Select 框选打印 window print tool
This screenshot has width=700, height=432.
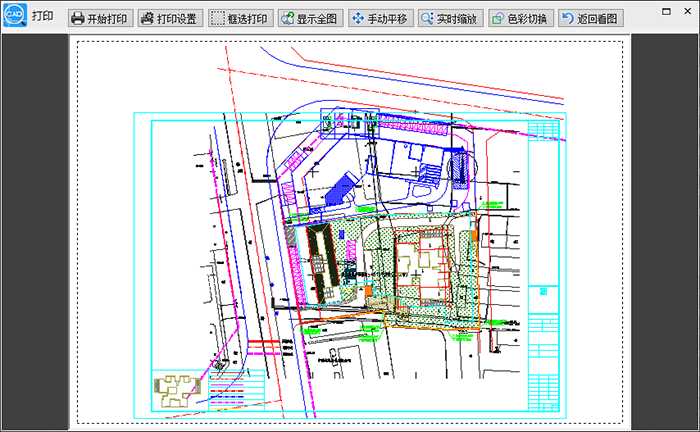(x=241, y=18)
